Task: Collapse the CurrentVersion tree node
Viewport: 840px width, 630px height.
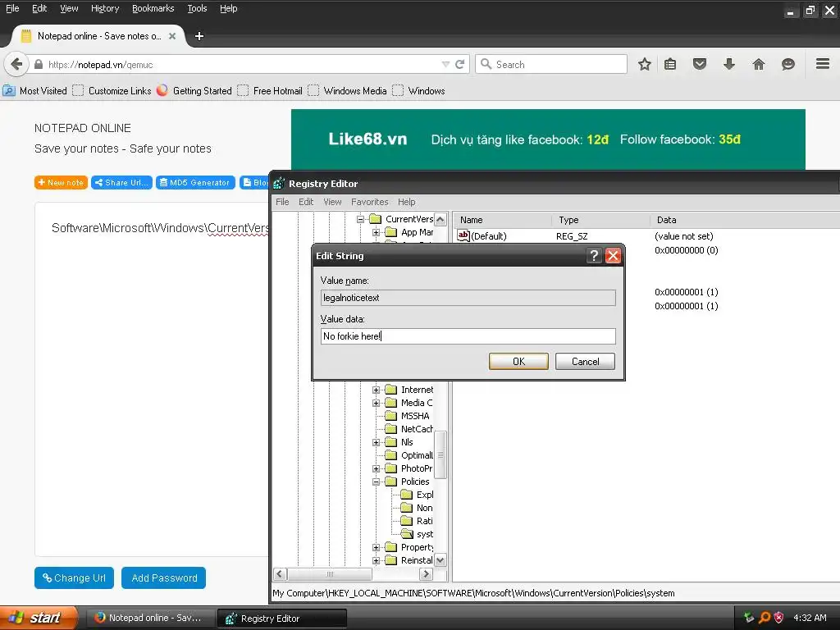Action: (x=361, y=219)
